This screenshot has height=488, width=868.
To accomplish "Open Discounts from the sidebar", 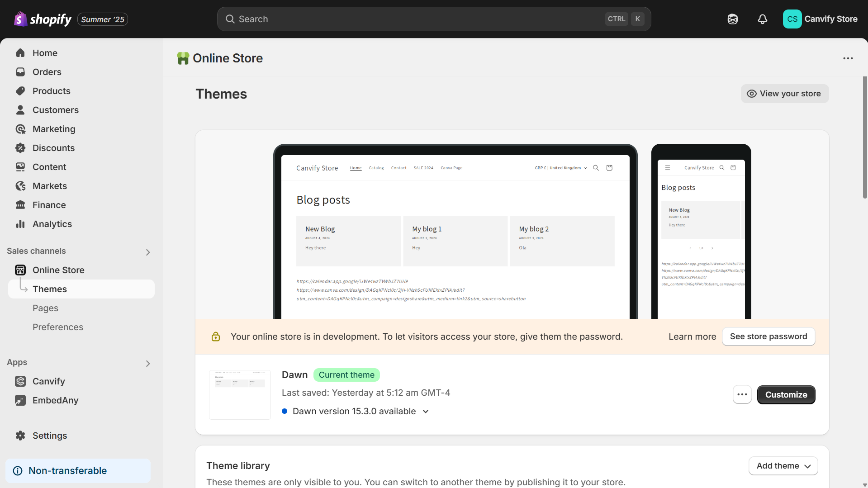I will click(x=53, y=148).
